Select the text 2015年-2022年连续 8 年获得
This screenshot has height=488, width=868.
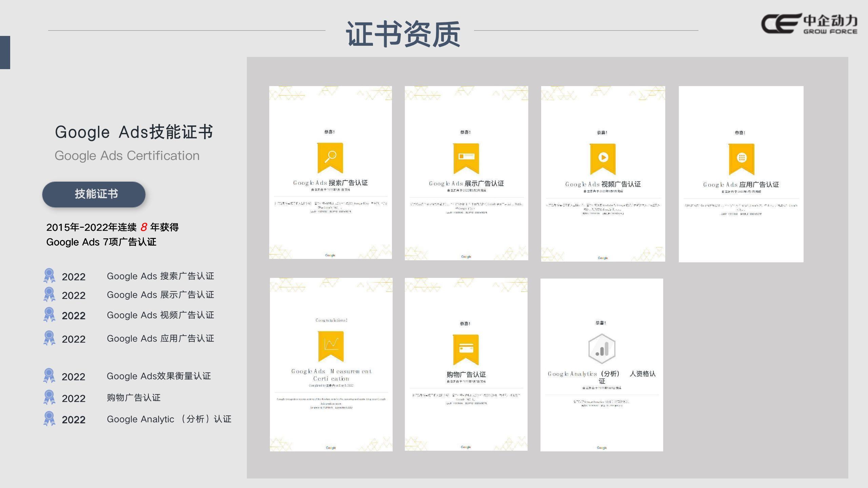click(112, 227)
